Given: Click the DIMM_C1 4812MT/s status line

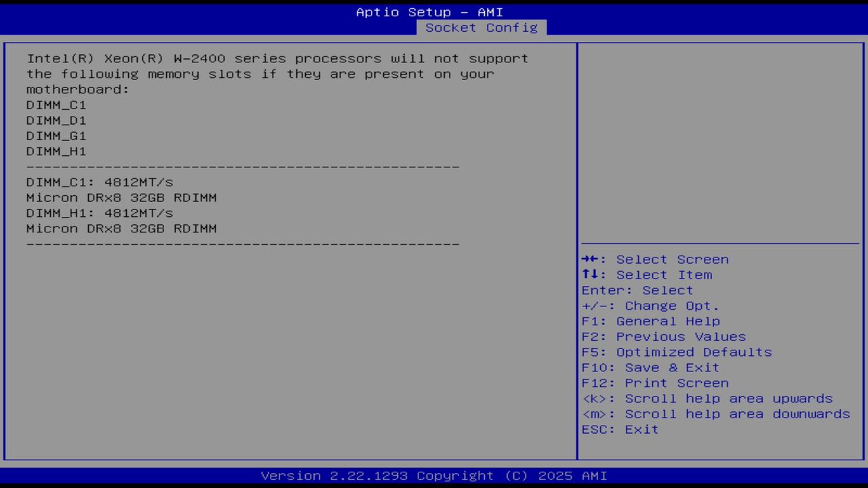Looking at the screenshot, I should 100,182.
